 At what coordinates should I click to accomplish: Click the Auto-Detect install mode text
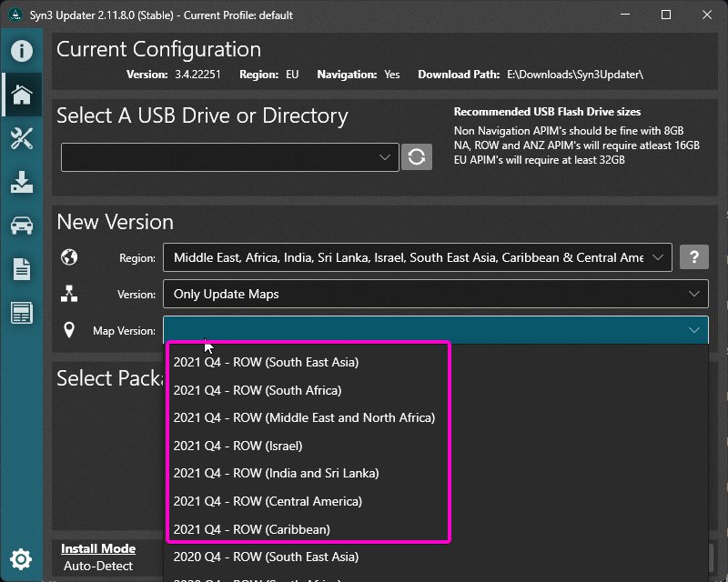98,566
